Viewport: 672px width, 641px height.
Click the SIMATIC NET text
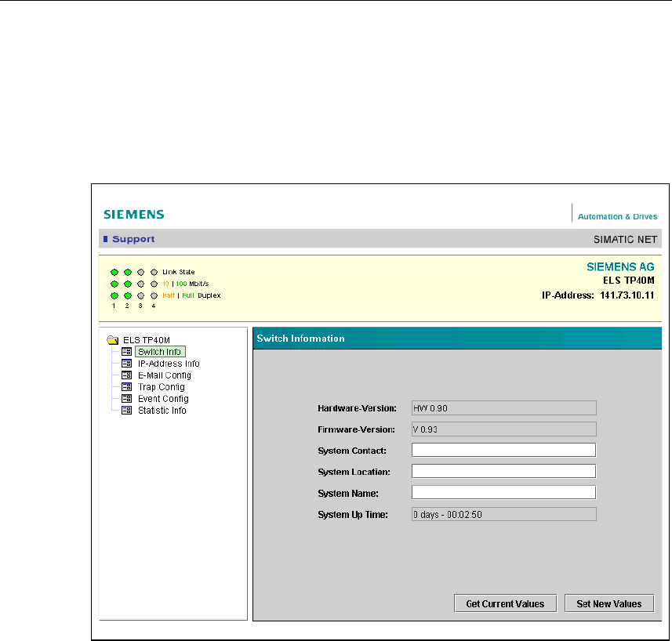[x=625, y=240]
